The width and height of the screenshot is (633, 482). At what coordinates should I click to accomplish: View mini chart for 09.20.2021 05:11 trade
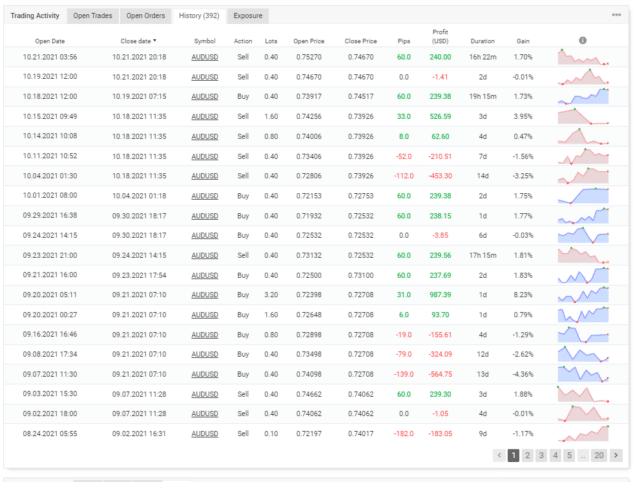[x=583, y=295]
